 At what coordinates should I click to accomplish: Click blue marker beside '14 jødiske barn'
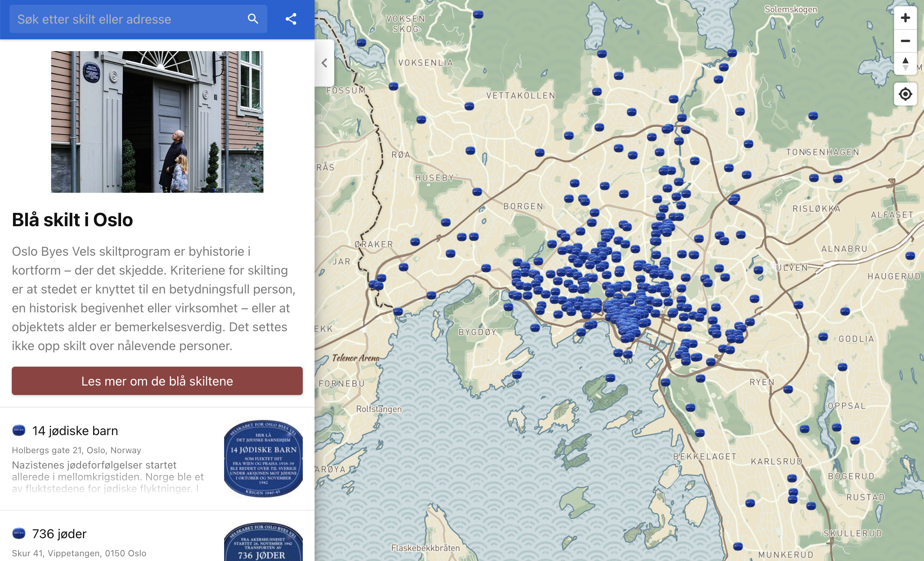[19, 430]
